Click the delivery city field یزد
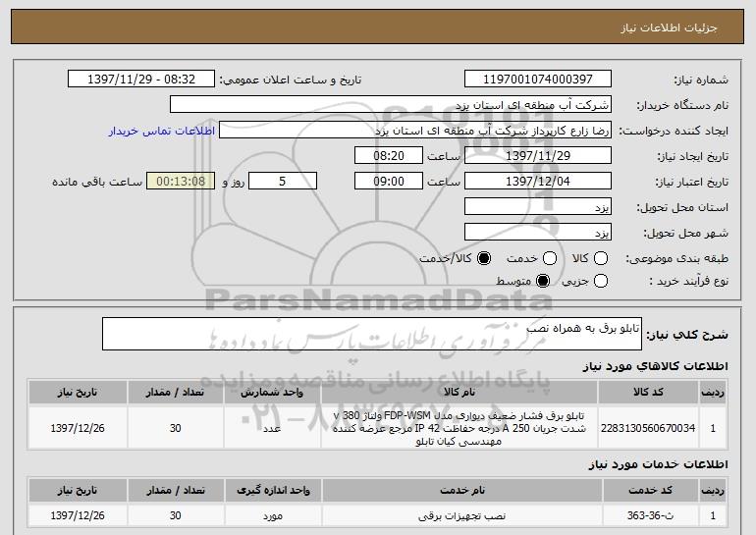Screen dimensions: 756x535 538,233
